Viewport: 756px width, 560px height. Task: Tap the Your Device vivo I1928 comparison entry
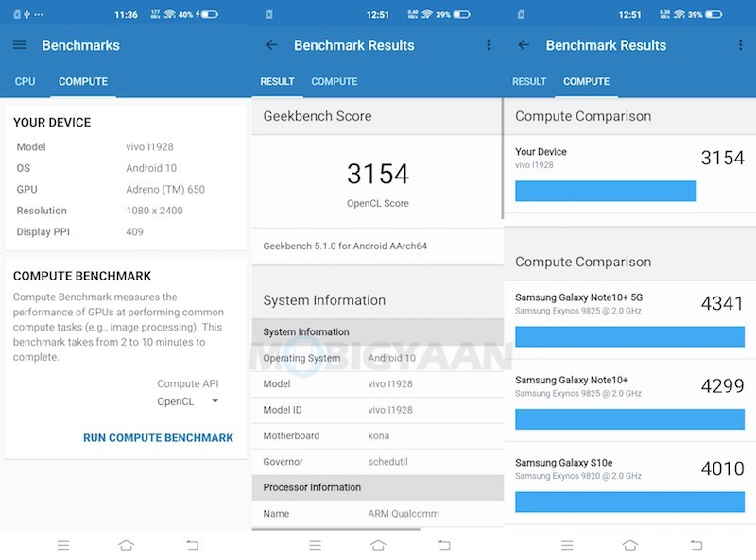629,174
